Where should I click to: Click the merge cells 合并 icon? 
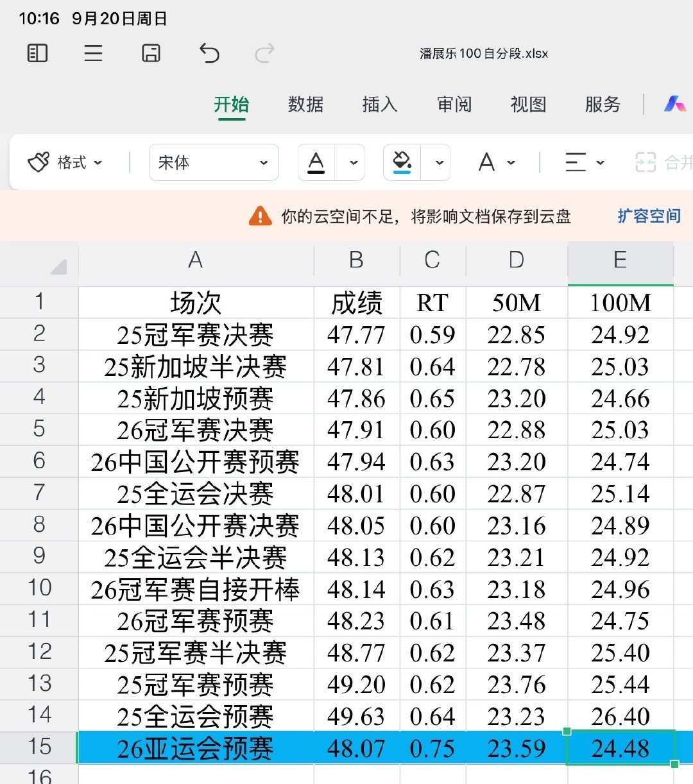663,162
